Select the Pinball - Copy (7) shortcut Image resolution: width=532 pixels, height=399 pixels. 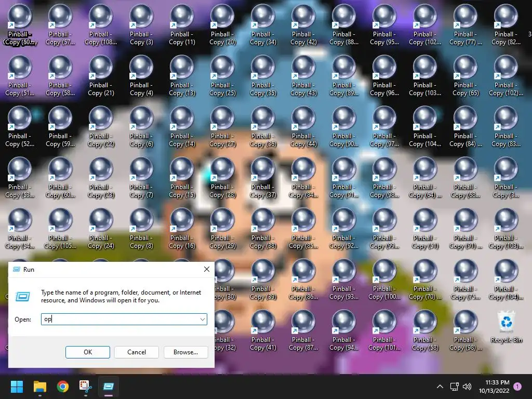pos(141,178)
